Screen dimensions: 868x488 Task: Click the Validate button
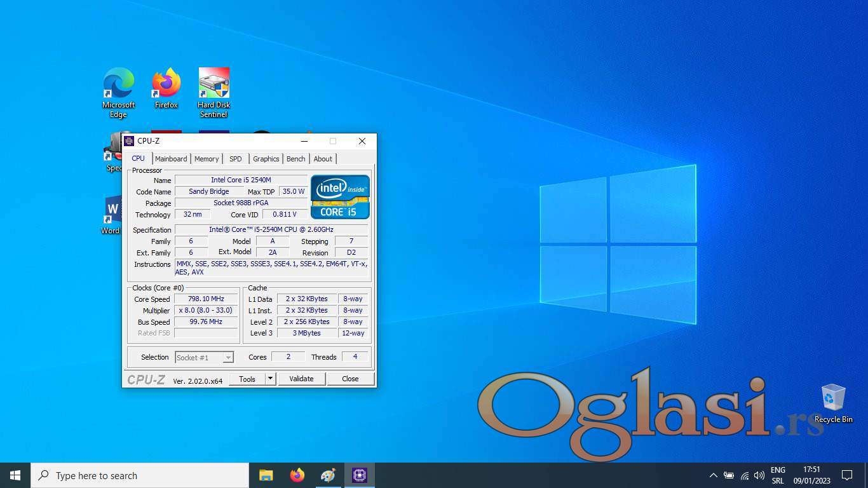[301, 379]
